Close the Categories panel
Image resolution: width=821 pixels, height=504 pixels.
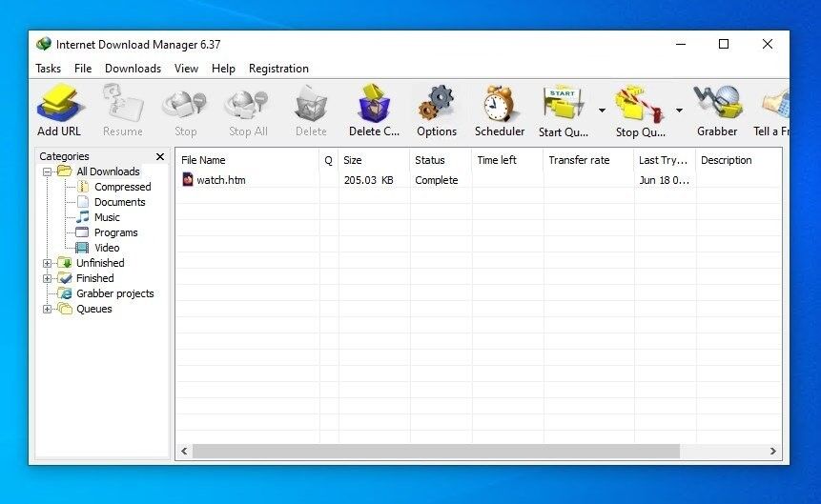pyautogui.click(x=160, y=156)
